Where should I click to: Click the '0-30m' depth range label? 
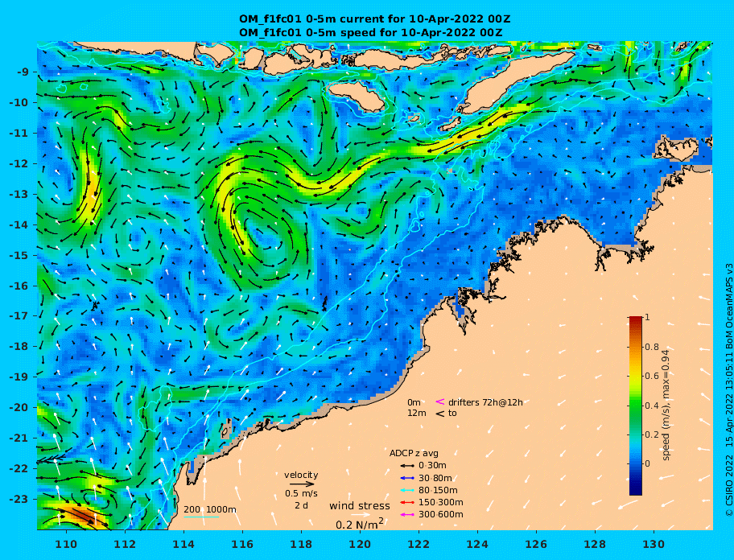tap(432, 466)
